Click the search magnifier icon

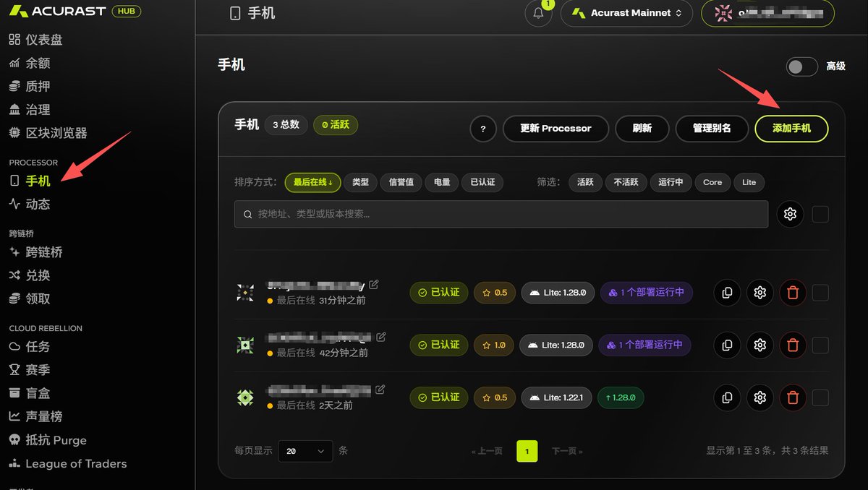pos(248,215)
